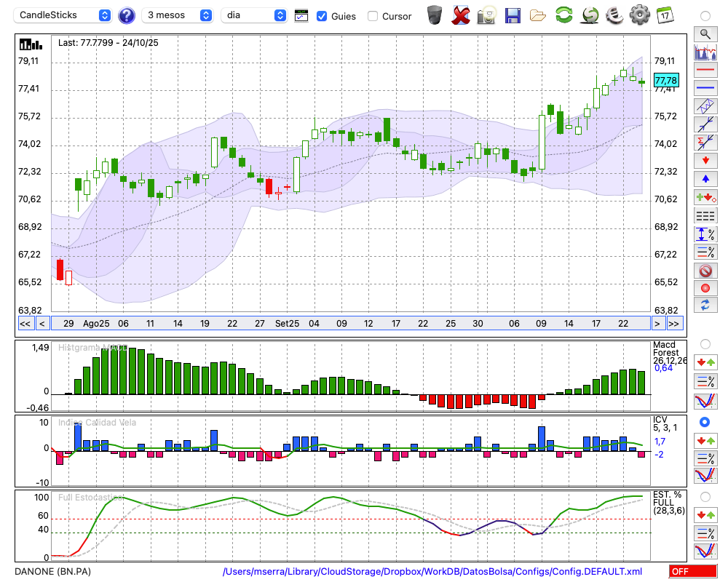Image resolution: width=728 pixels, height=582 pixels.
Task: Click the calendar icon showing 17
Action: pos(664,15)
